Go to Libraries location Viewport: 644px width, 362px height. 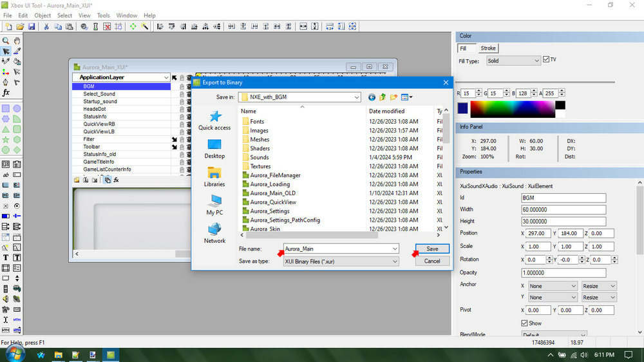214,177
